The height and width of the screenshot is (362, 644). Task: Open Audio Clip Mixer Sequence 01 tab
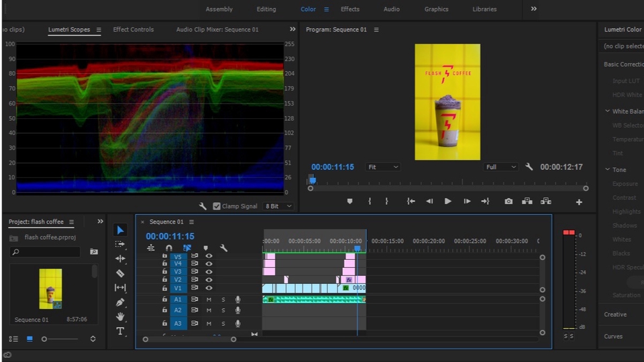[x=217, y=30]
